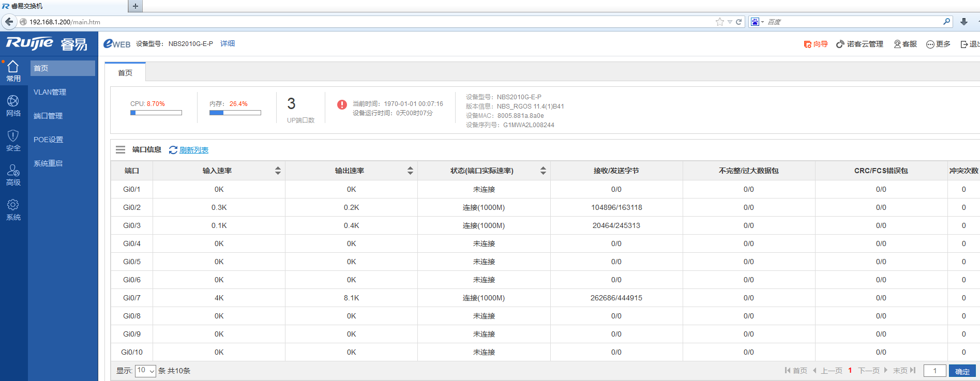Open POE设置 in the sidebar
The image size is (980, 381).
tap(49, 140)
